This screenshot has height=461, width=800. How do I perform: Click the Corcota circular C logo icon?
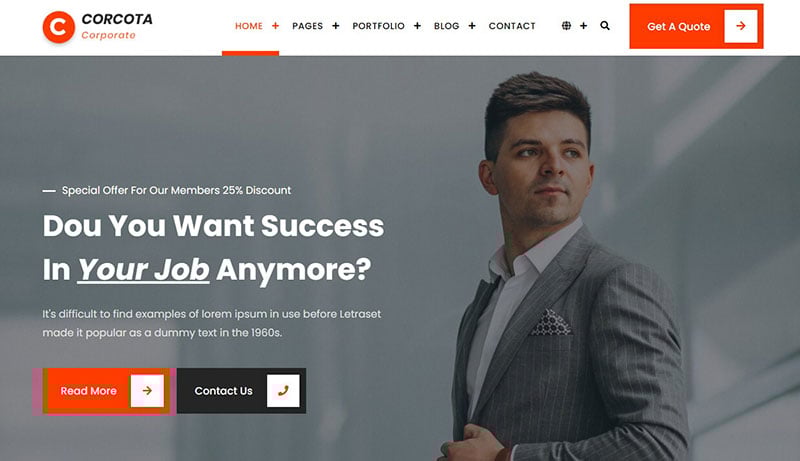click(59, 27)
